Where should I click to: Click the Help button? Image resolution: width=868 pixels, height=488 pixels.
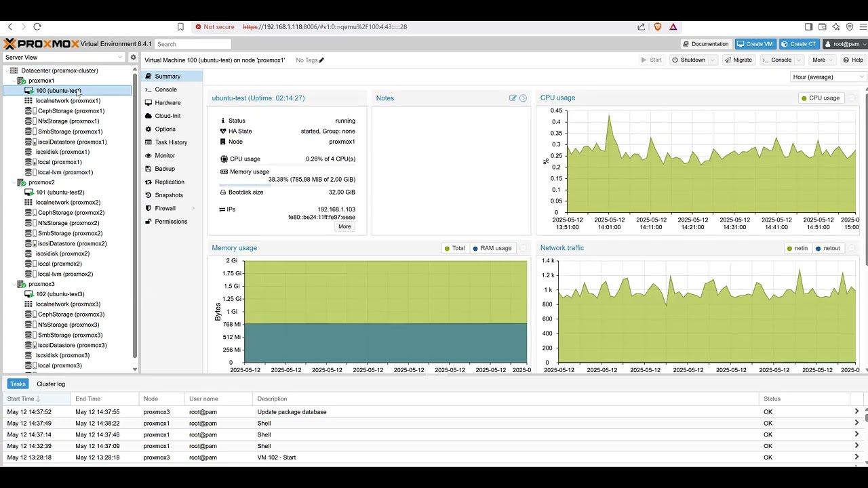(853, 60)
